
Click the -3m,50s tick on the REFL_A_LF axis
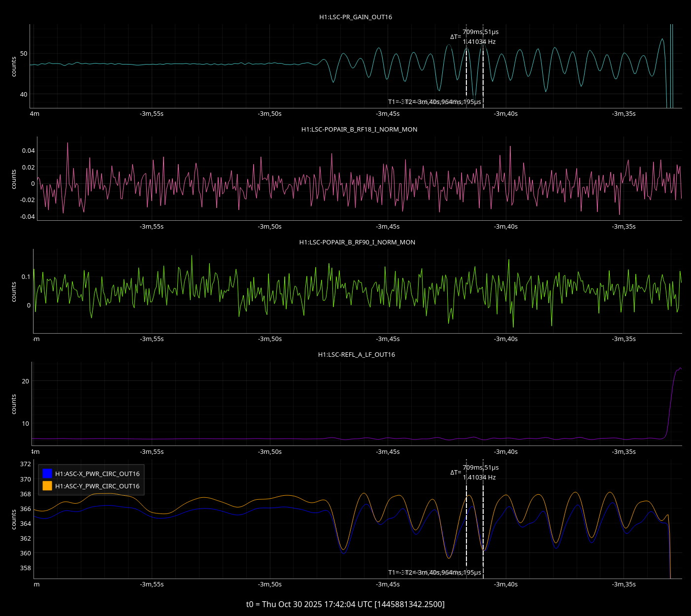[269, 452]
